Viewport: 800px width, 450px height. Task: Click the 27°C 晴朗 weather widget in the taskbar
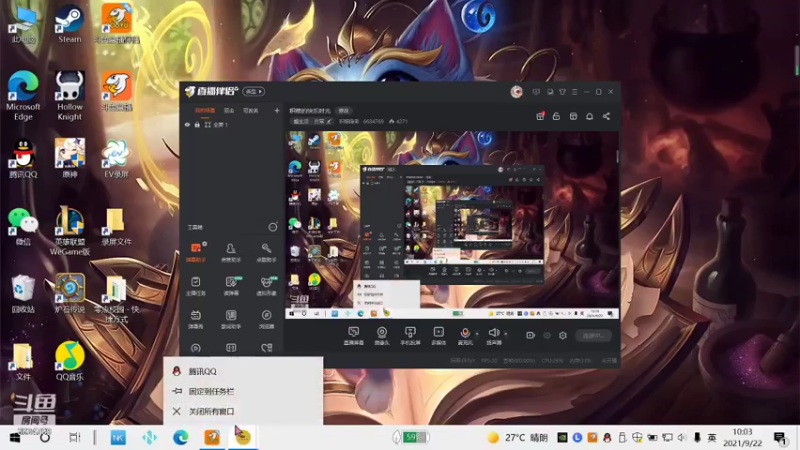click(518, 438)
